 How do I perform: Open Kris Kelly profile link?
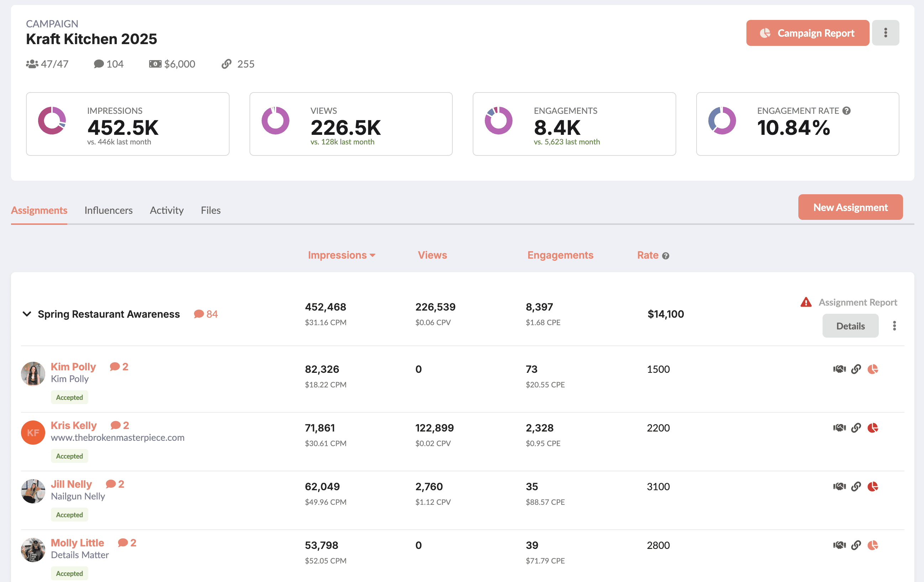[74, 425]
